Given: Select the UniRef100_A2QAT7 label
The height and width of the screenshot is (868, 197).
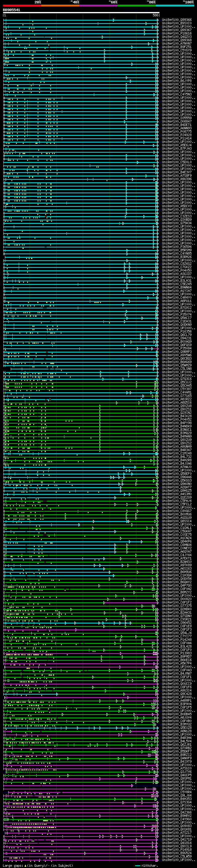Looking at the screenshot, I should click(x=177, y=487).
